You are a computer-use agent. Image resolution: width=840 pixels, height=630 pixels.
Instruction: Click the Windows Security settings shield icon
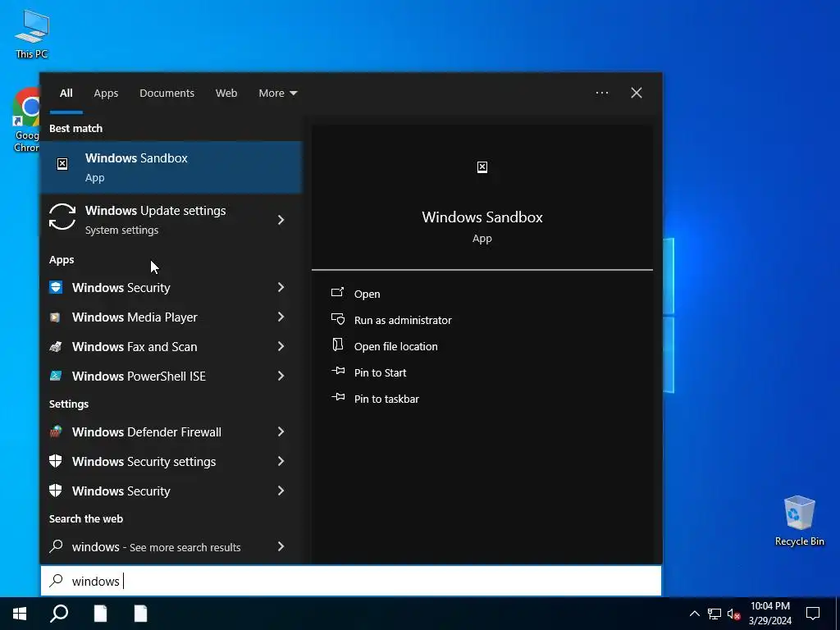[56, 461]
